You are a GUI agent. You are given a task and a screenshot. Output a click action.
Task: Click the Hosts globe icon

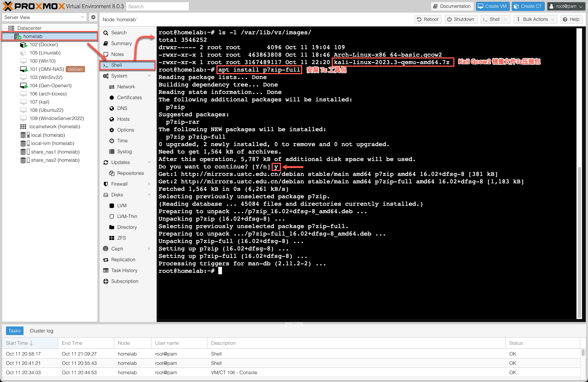point(112,119)
